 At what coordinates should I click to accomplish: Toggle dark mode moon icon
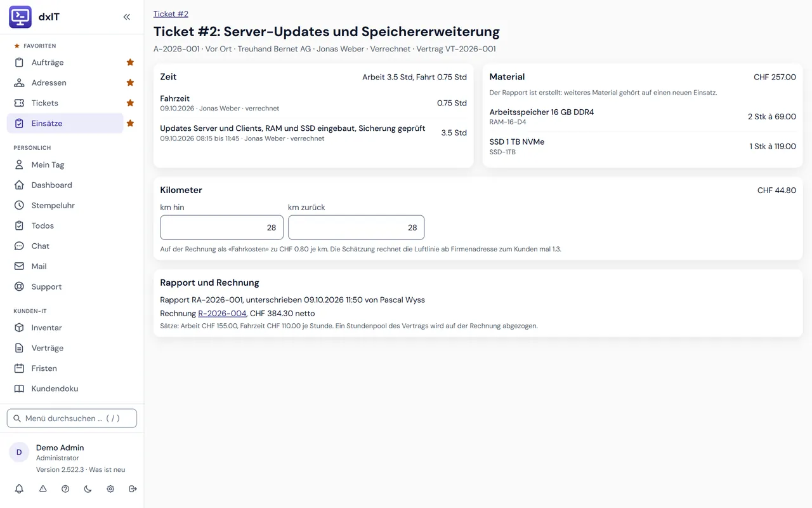tap(88, 489)
